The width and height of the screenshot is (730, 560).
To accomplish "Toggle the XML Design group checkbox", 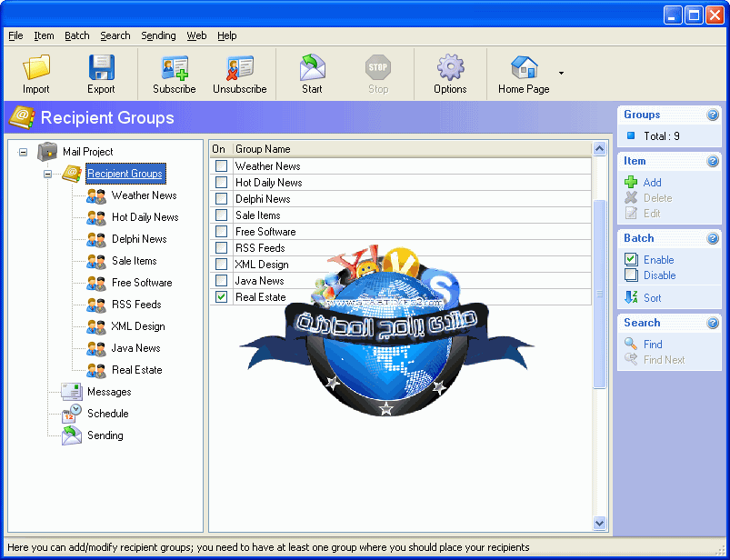I will coord(222,264).
